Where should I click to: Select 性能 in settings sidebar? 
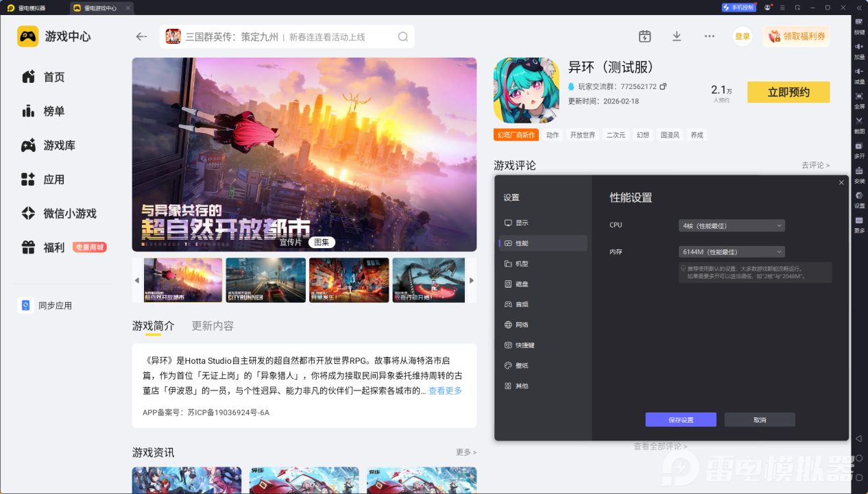click(543, 243)
